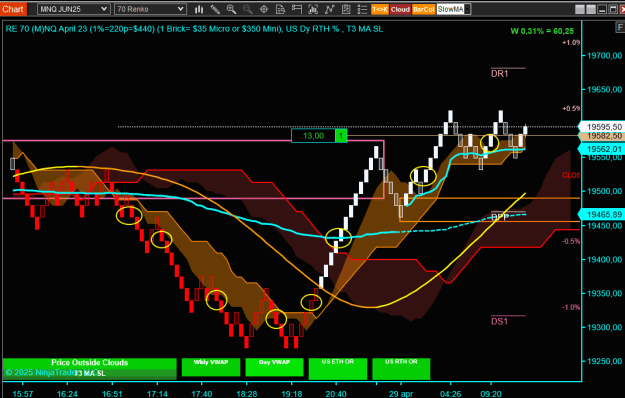The image size is (625, 398).
Task: Click the interval link button in title bar
Action: 591,9
